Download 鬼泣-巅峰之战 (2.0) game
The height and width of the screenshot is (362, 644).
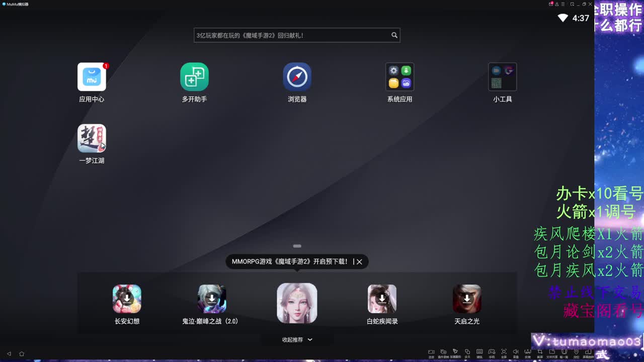[x=212, y=299]
